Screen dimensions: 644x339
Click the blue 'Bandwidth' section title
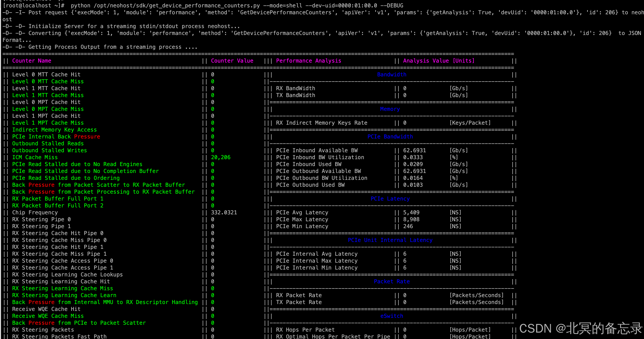(392, 74)
